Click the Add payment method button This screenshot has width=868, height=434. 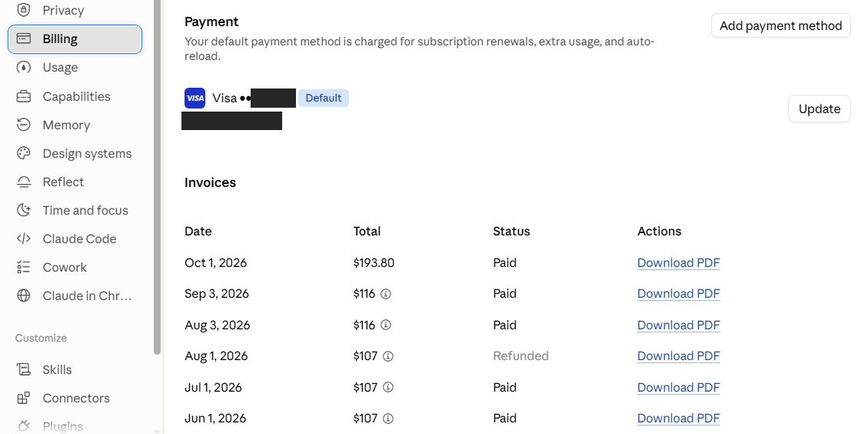780,25
